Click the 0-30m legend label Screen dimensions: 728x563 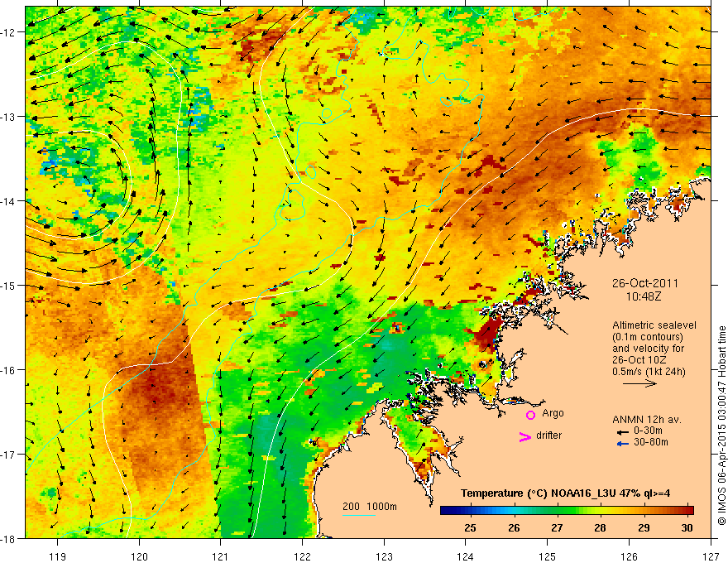click(x=648, y=431)
